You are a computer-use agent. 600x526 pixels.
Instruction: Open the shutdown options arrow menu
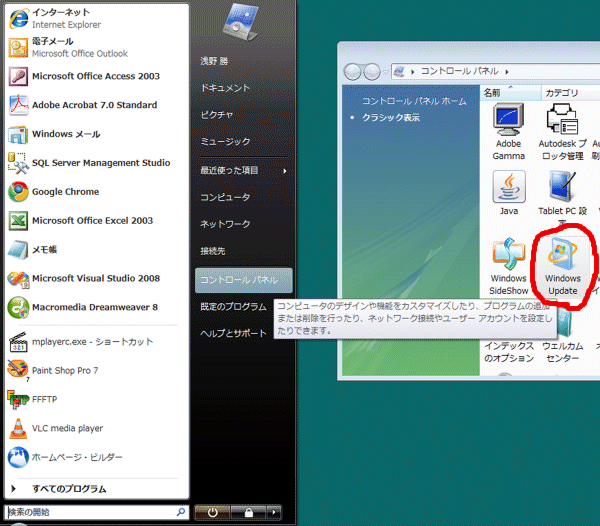click(x=274, y=512)
